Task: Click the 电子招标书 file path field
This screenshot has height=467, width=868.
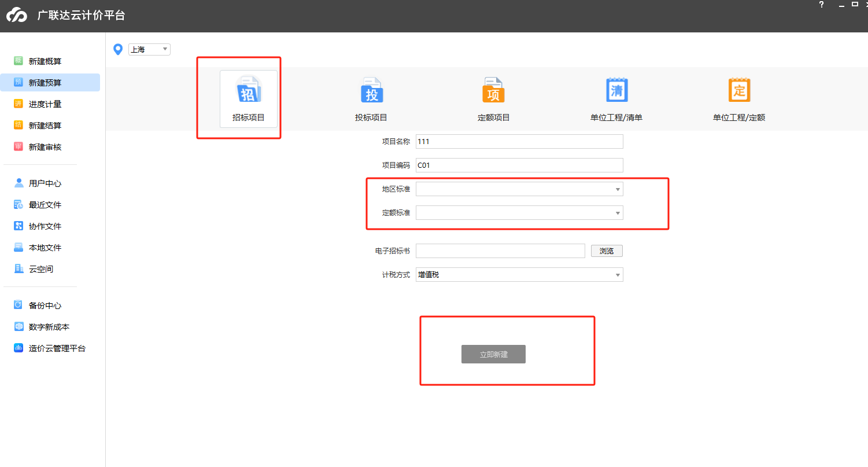Action: tap(500, 251)
